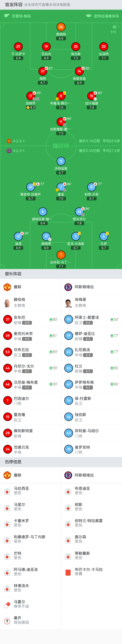
Task: Tap 登东克尔's number 32 player circle
Action: (79, 212)
